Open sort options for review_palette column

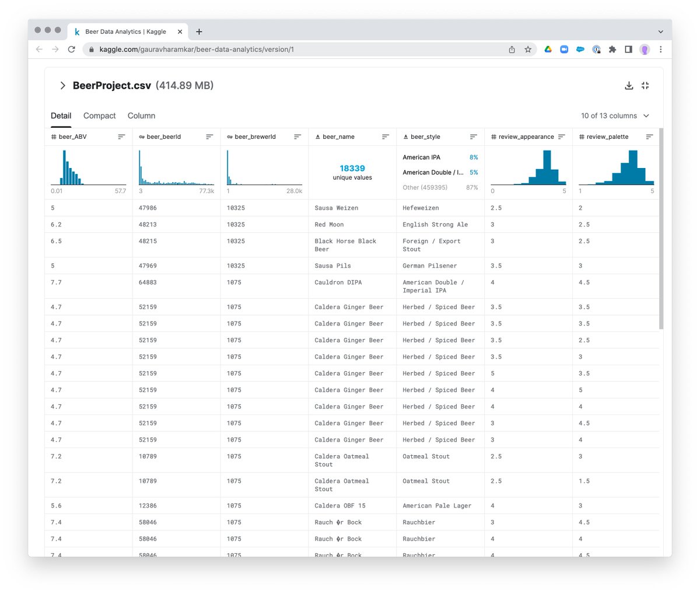pos(649,137)
